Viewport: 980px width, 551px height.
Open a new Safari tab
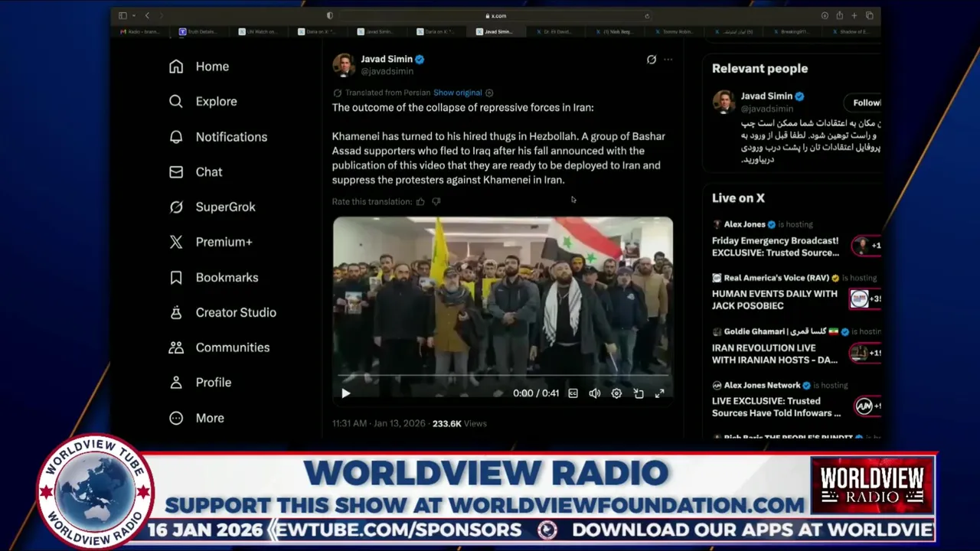click(x=854, y=15)
